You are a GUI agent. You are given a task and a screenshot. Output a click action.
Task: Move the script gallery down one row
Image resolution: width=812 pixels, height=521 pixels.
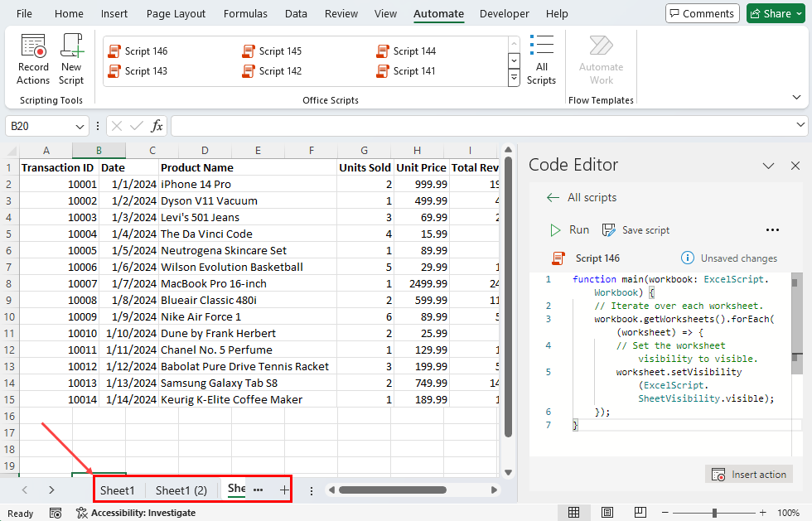(x=514, y=61)
